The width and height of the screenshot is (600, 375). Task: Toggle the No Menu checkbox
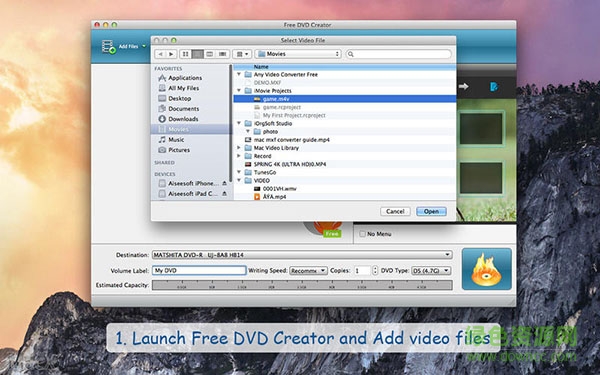coord(362,234)
